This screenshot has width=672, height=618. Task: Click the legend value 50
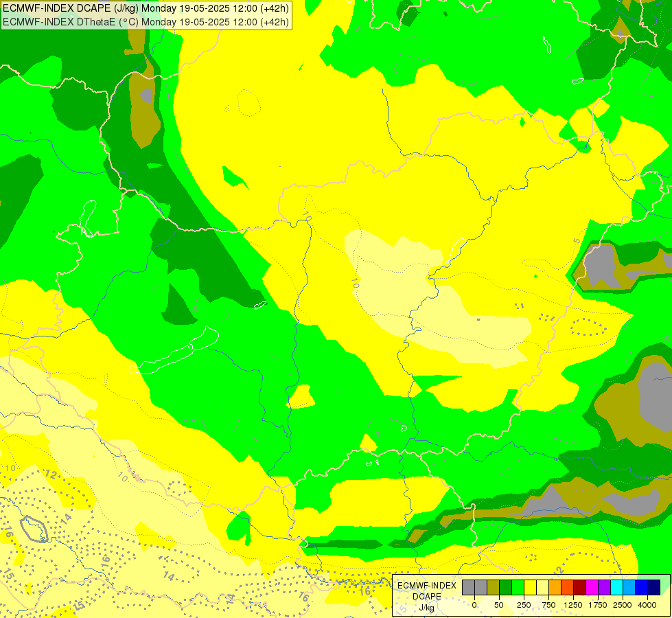(x=499, y=605)
